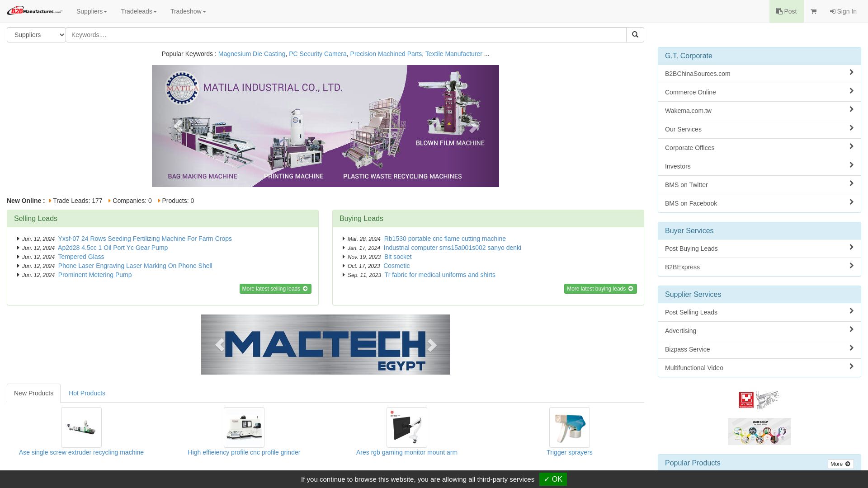Click the B2BManufactures logo

(34, 10)
